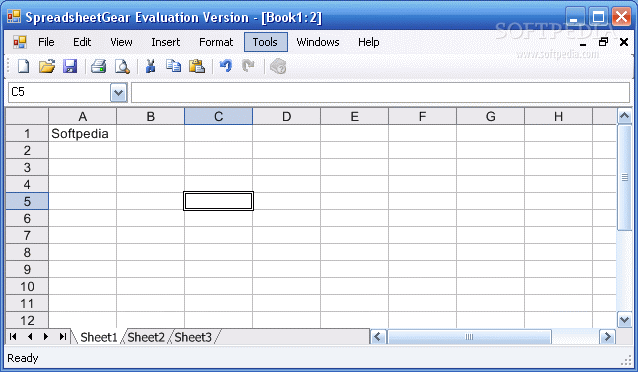Click the vertical scrollbar thumb
This screenshot has height=372, width=638.
coord(625,177)
